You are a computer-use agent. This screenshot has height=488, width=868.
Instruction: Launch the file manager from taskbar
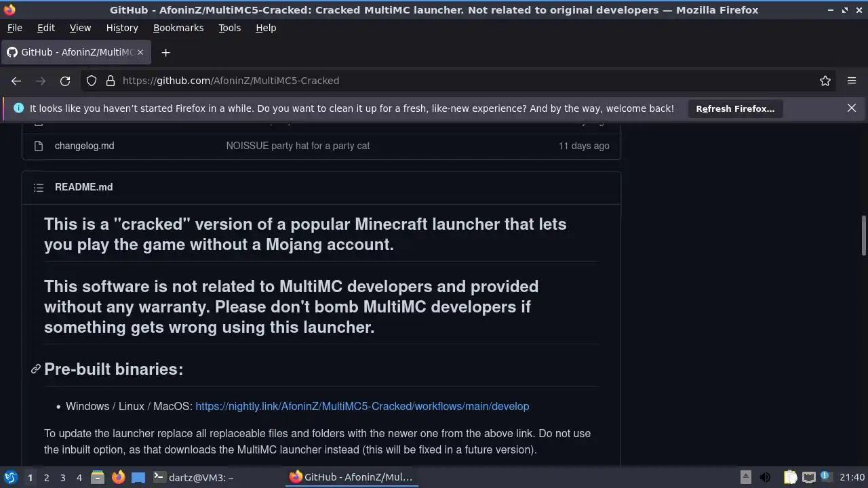tap(97, 477)
